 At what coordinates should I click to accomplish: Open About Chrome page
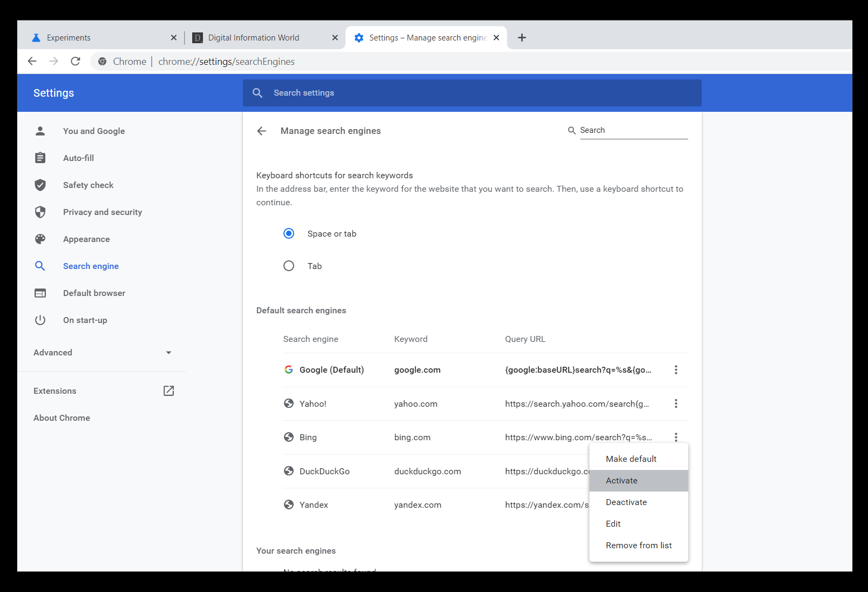pos(62,418)
